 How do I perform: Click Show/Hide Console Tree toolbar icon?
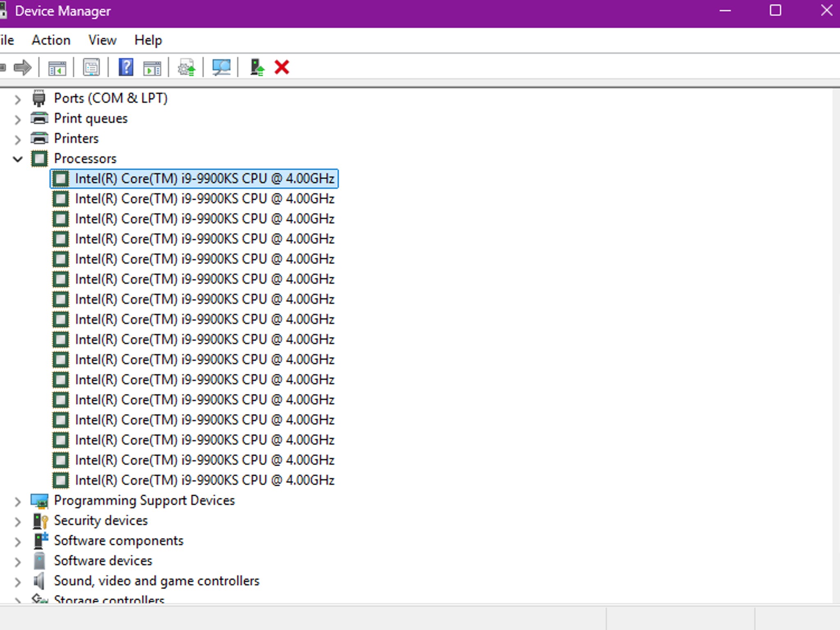tap(57, 67)
